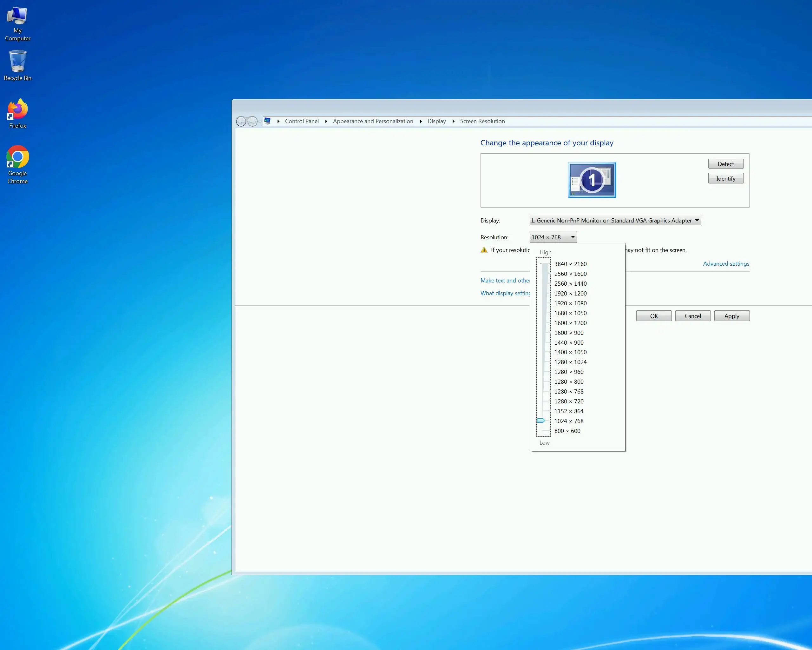Screen dimensions: 812x650
Task: Select 3840 × 2160 from resolution list
Action: (x=570, y=264)
